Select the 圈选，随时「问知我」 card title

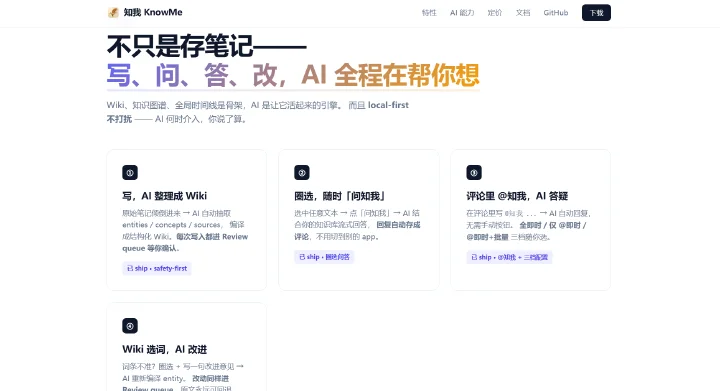tap(339, 196)
